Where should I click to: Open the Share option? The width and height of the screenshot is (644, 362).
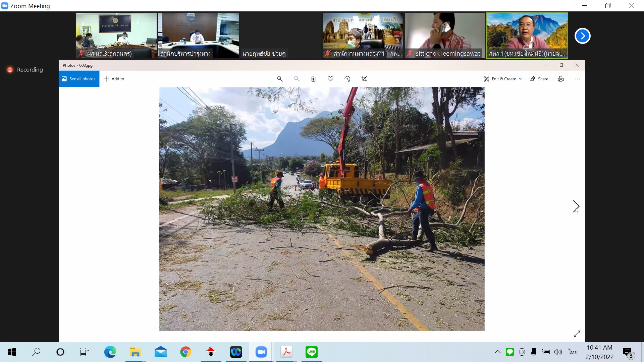(x=539, y=79)
